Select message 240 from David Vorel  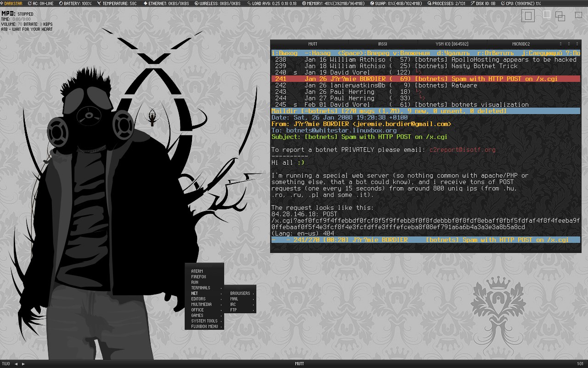426,73
